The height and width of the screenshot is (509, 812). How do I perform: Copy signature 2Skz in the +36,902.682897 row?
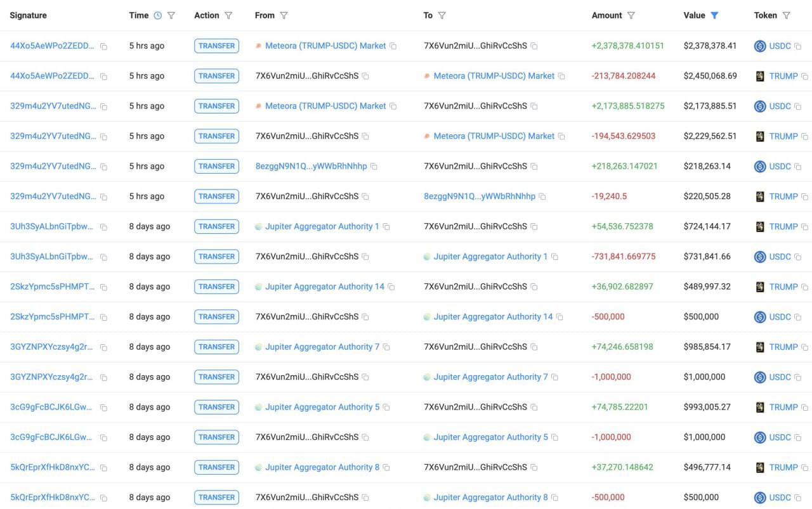tap(103, 287)
